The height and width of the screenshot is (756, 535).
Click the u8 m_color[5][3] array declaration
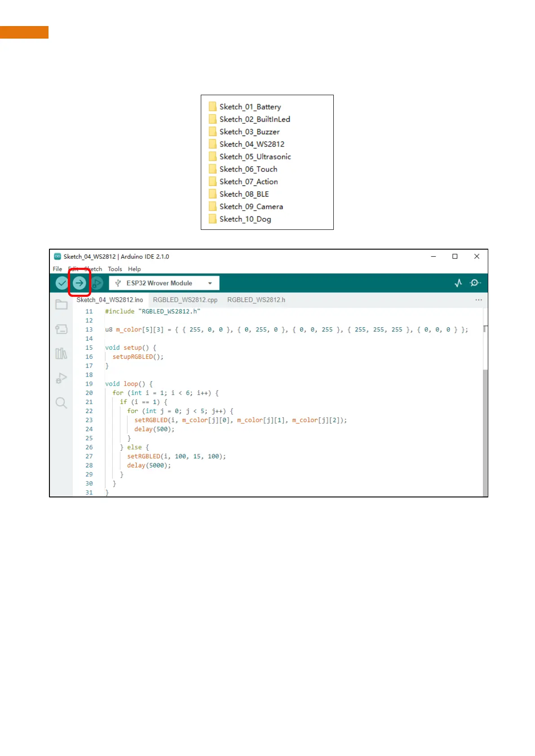tap(287, 330)
